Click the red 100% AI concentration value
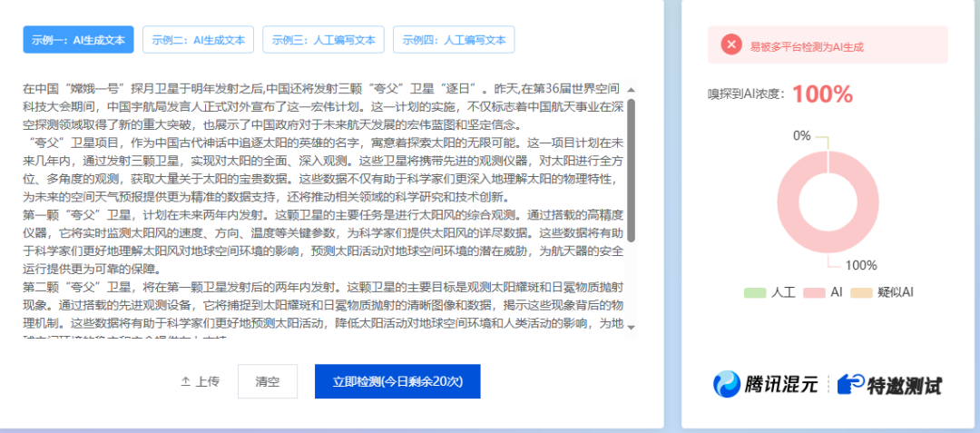This screenshot has width=980, height=433. coord(822,93)
